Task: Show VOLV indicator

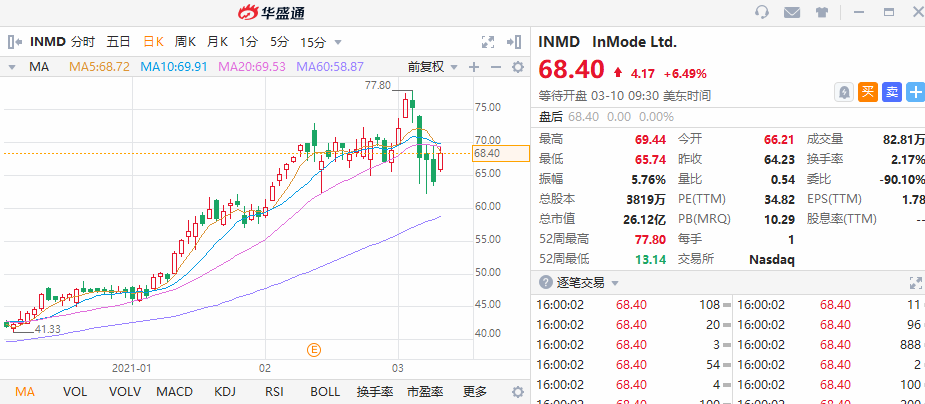Action: tap(125, 392)
